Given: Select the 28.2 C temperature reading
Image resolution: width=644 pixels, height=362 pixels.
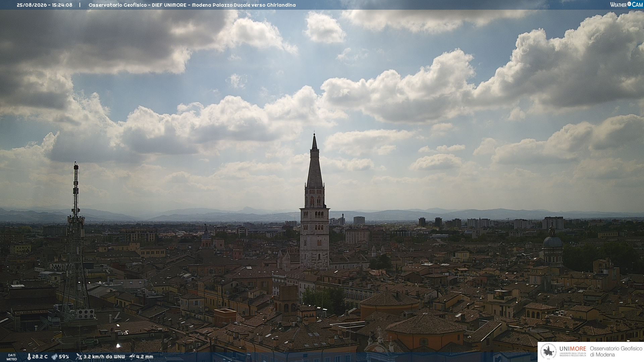Looking at the screenshot, I should coord(40,357).
